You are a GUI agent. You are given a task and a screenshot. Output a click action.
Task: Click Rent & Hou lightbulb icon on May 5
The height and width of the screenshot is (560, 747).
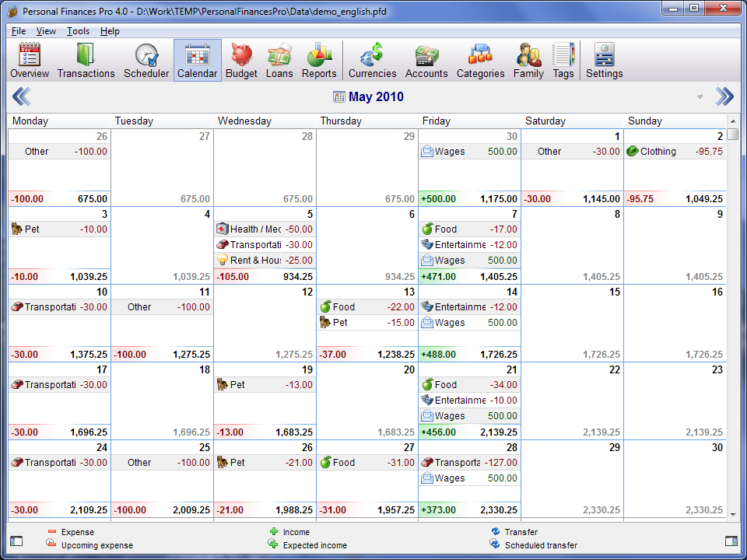pyautogui.click(x=222, y=260)
